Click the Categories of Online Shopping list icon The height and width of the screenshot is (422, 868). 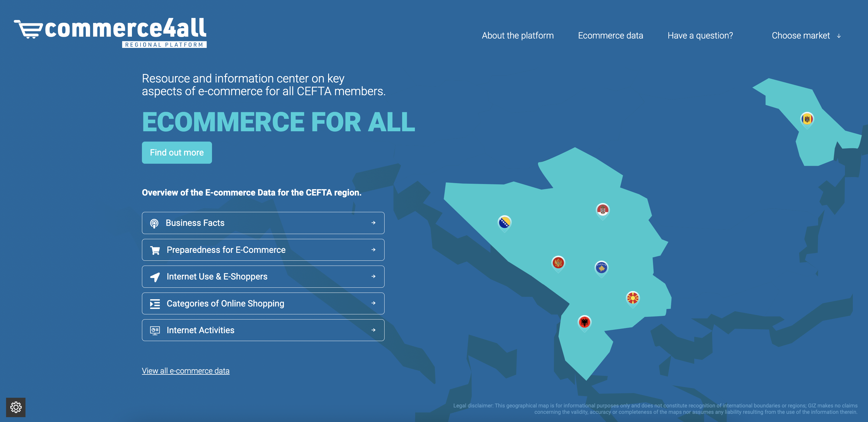pos(155,304)
